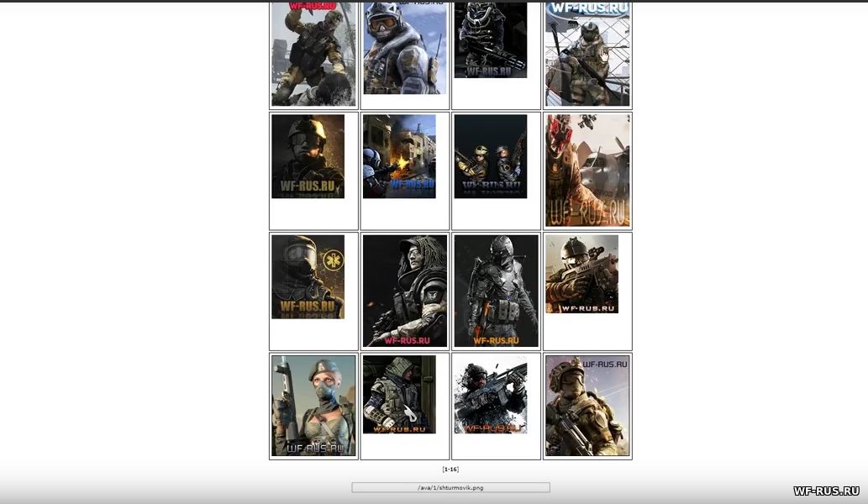This screenshot has height=504, width=868.
Task: Click the red WF-RUS.RU label on grenade avatar
Action: click(x=313, y=5)
